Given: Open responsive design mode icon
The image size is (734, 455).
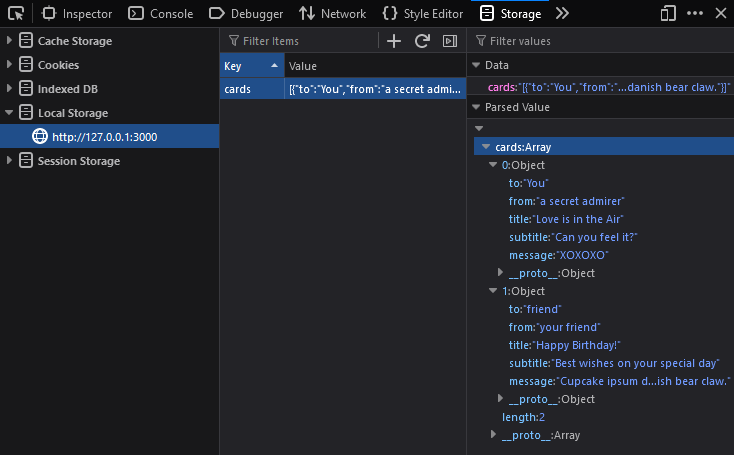Looking at the screenshot, I should click(668, 14).
